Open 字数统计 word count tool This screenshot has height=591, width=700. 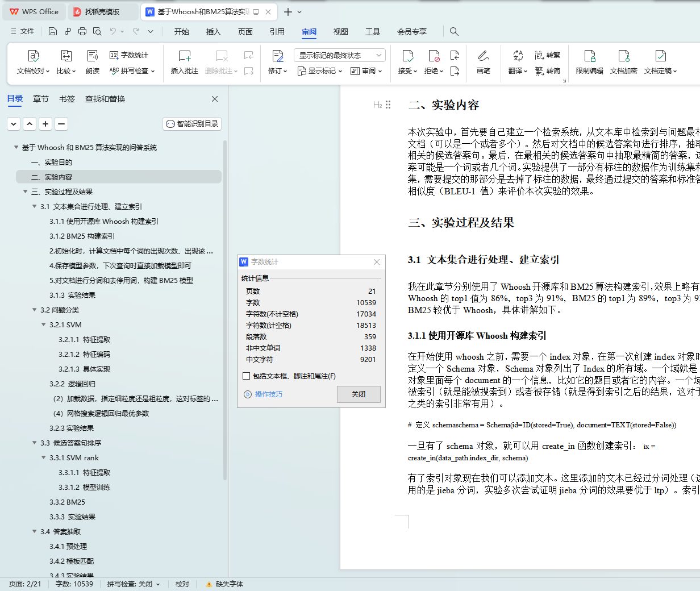coord(129,55)
